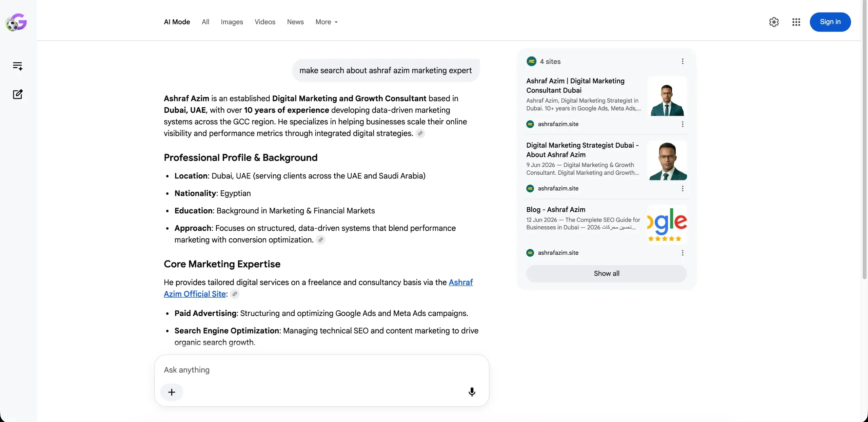Click the Nationality: Egyptian bullet
The image size is (868, 422).
(213, 193)
